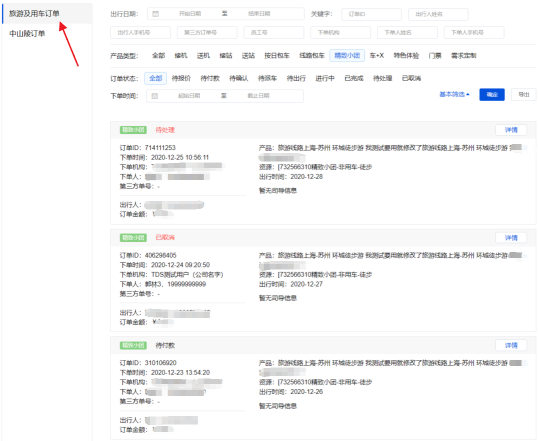Select product type 车+X

tap(377, 56)
